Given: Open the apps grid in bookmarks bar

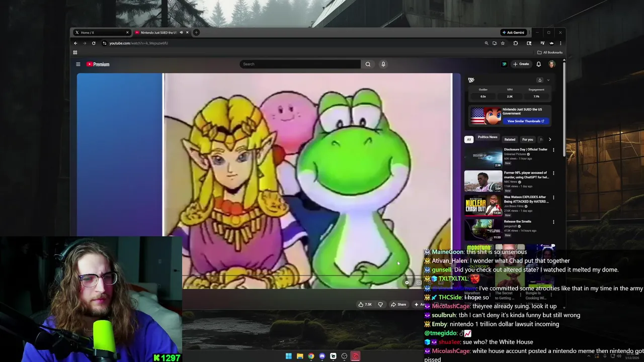Looking at the screenshot, I should click(x=75, y=52).
